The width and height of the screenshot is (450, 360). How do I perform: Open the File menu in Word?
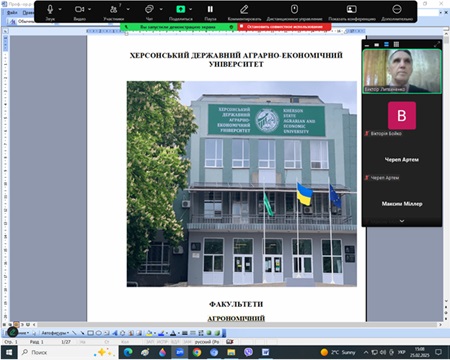pos(12,13)
